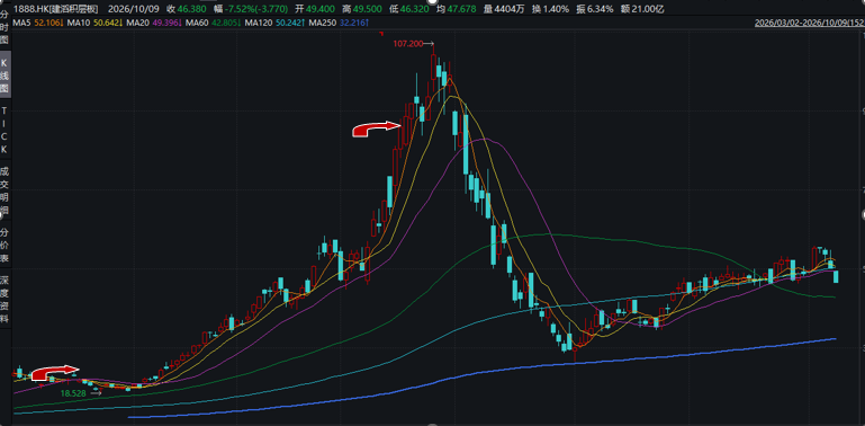This screenshot has height=426, width=865.
Task: Open the TICK sidebar tab
Action: (4, 130)
